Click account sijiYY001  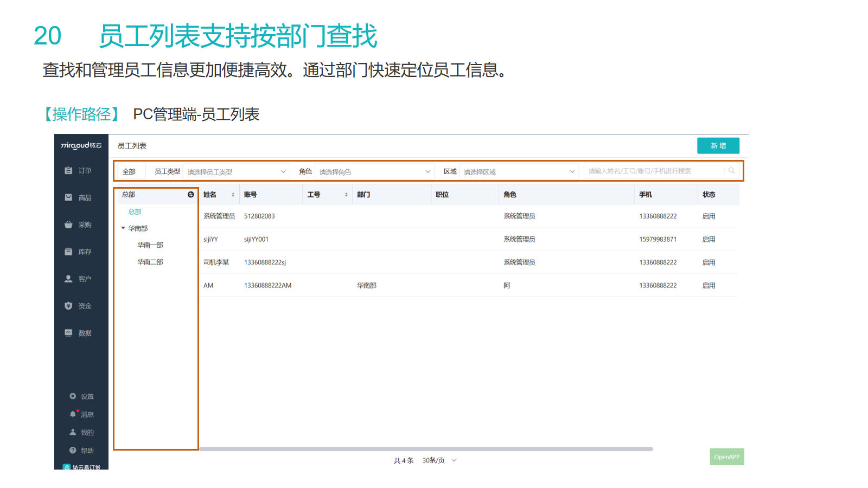tap(256, 239)
